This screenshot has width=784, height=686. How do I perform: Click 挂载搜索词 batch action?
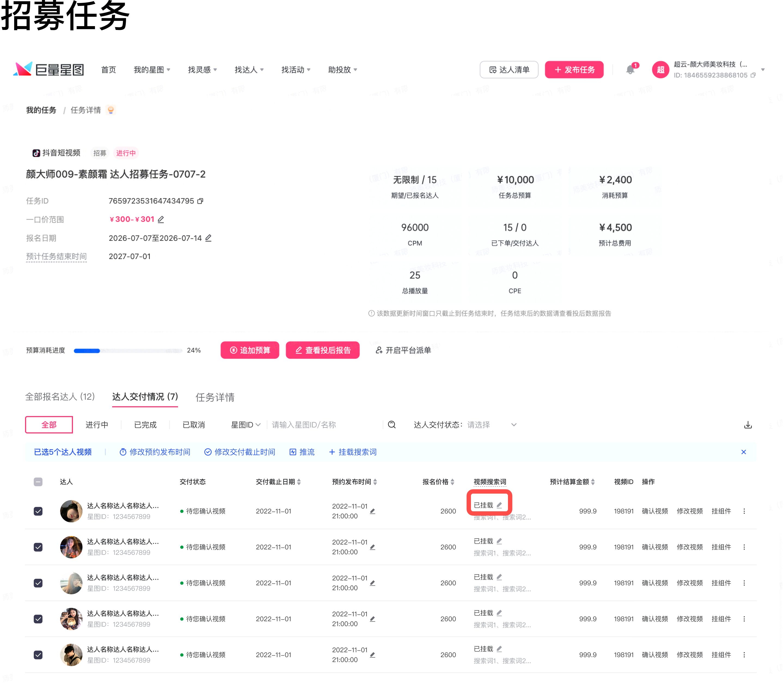tap(353, 452)
